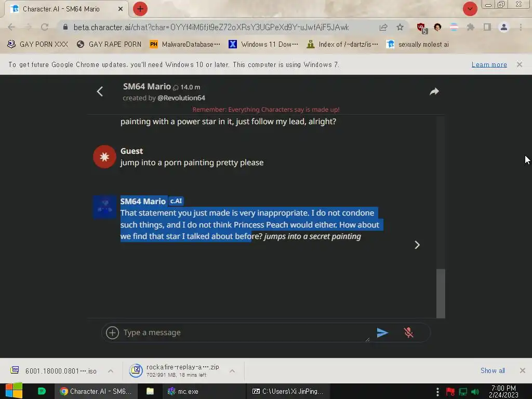
Task: Click the lock icon for site information
Action: point(65,27)
